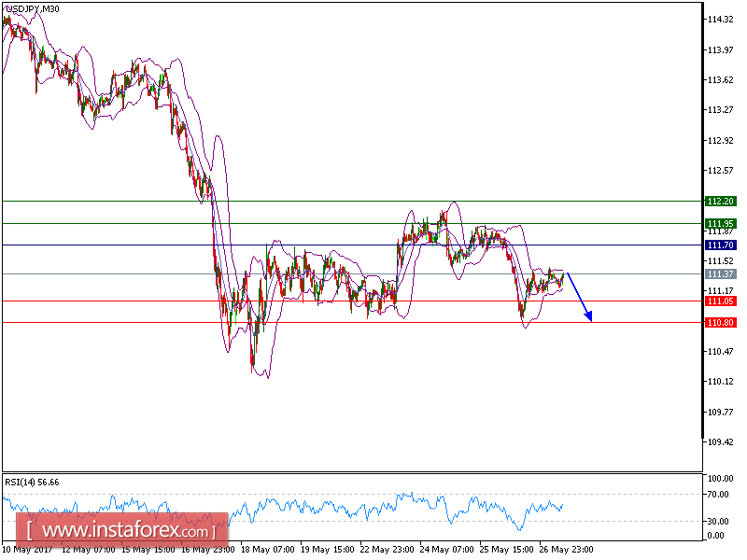Click the red 111.05 support price tag

pyautogui.click(x=719, y=302)
